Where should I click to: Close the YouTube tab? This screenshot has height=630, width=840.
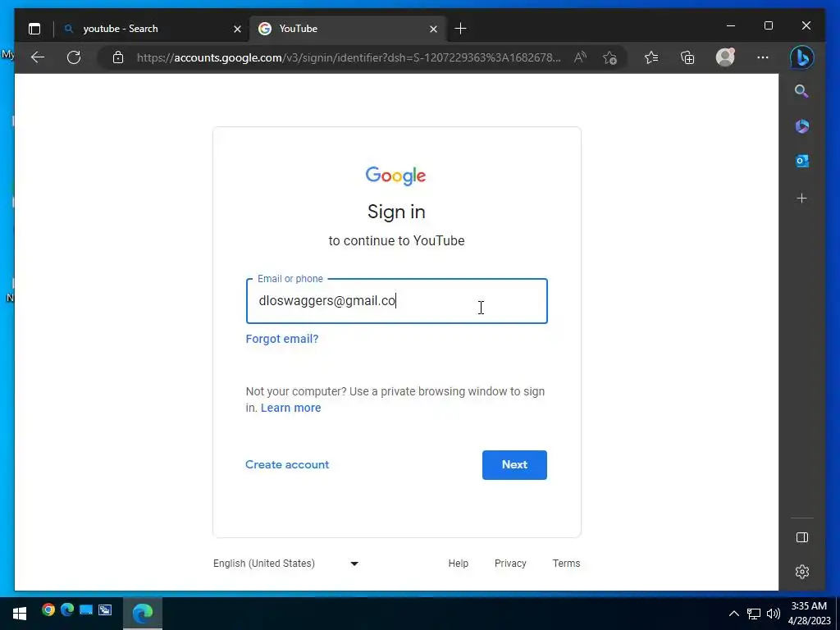[x=433, y=29]
